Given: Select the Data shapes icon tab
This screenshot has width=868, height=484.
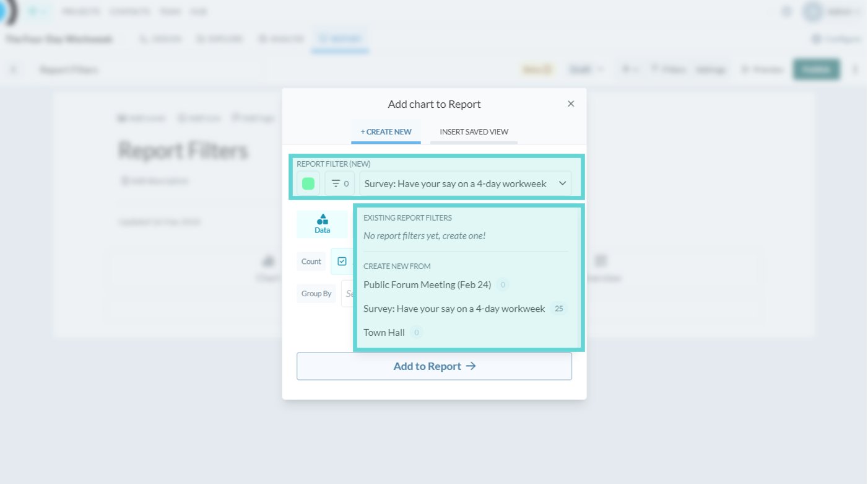Looking at the screenshot, I should coord(323,224).
